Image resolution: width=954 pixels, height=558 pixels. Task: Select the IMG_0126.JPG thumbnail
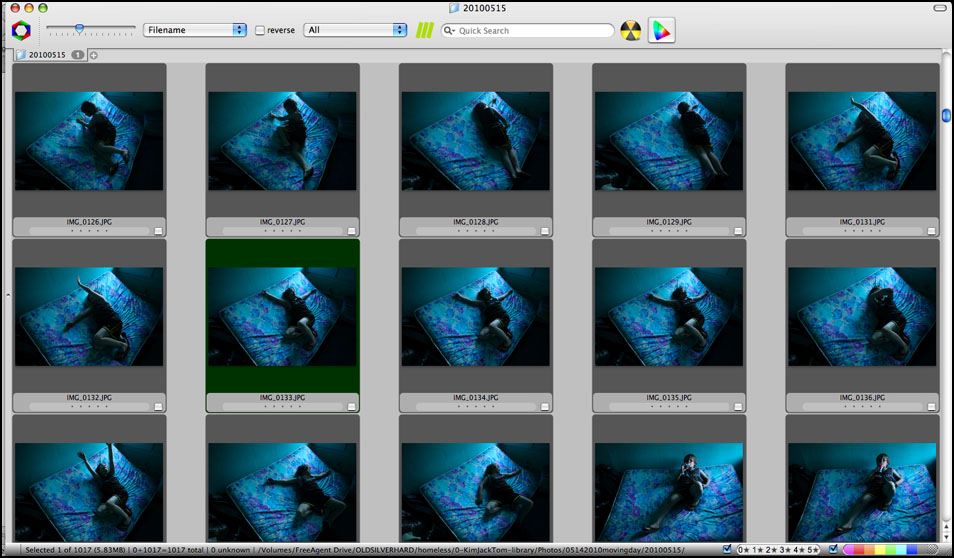click(89, 141)
